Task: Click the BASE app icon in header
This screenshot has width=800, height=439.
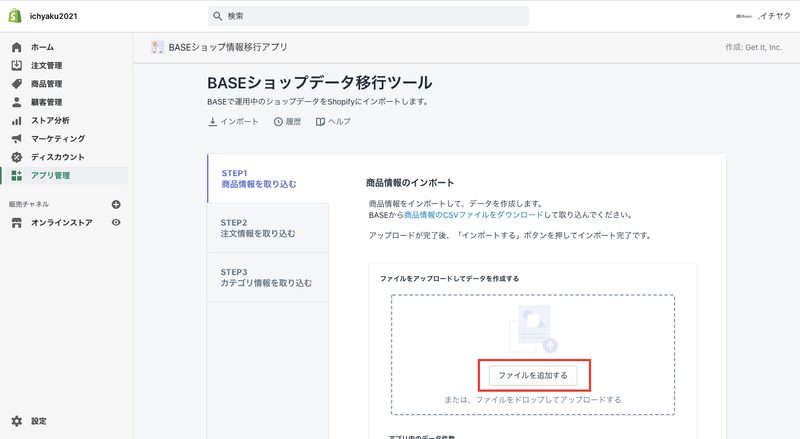Action: coord(158,47)
